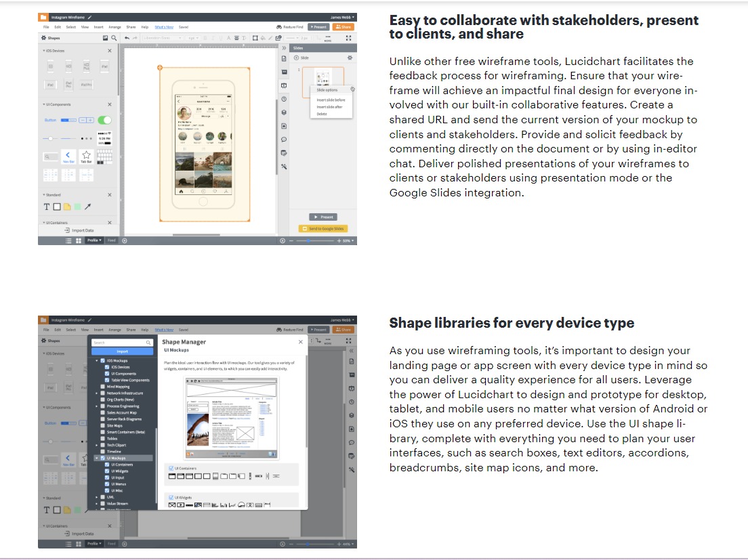Add a new slide with the plus icon

click(296, 58)
